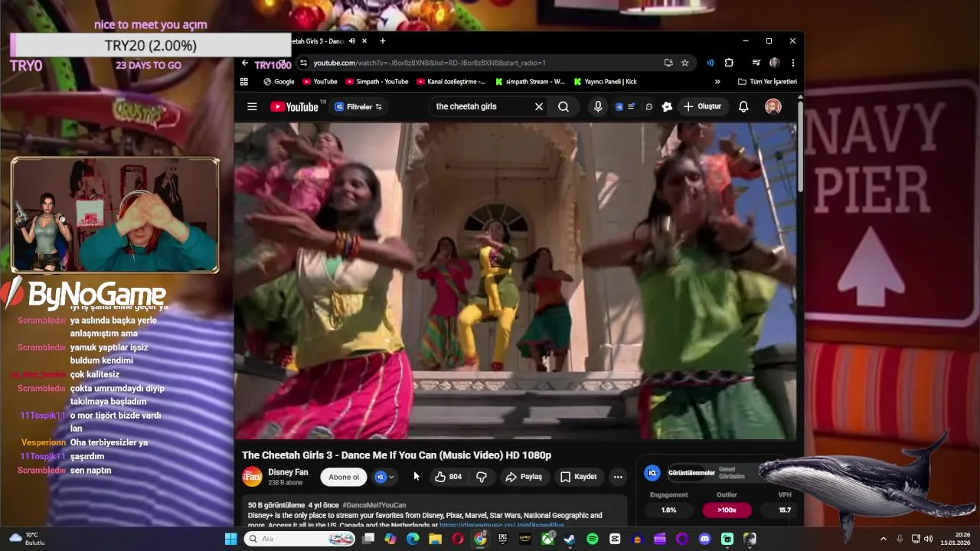Image resolution: width=980 pixels, height=551 pixels.
Task: Focus the youtube.com address bar URL
Action: tap(430, 63)
